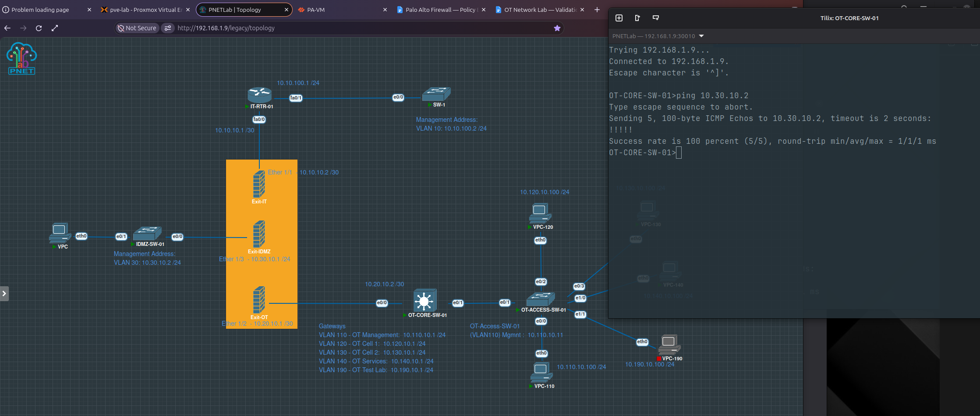Reload the topology page
980x416 pixels.
click(x=39, y=28)
